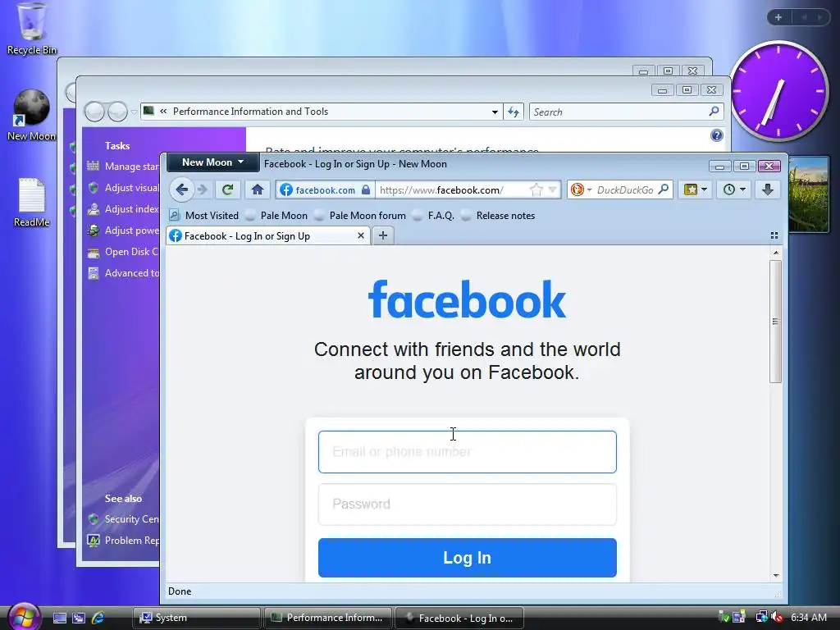Click the DuckDuckGo search engine icon
This screenshot has height=630, width=840.
(577, 189)
